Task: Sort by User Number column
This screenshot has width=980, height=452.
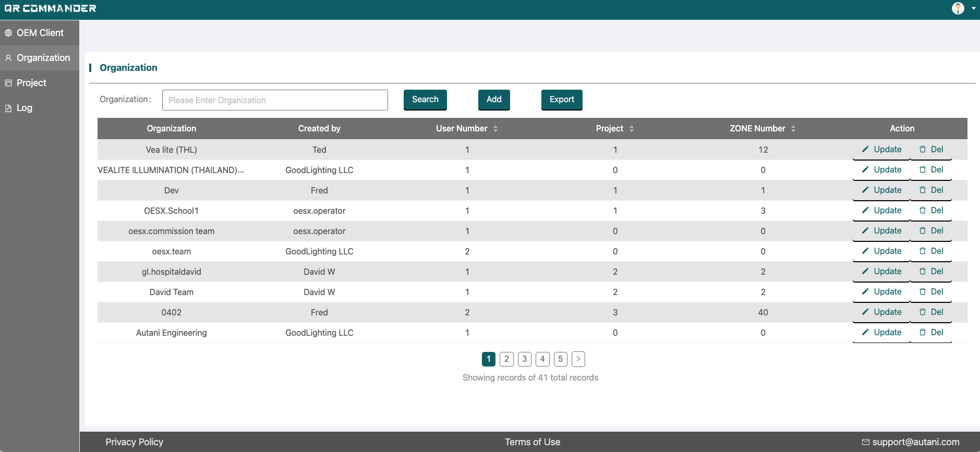Action: (x=495, y=129)
